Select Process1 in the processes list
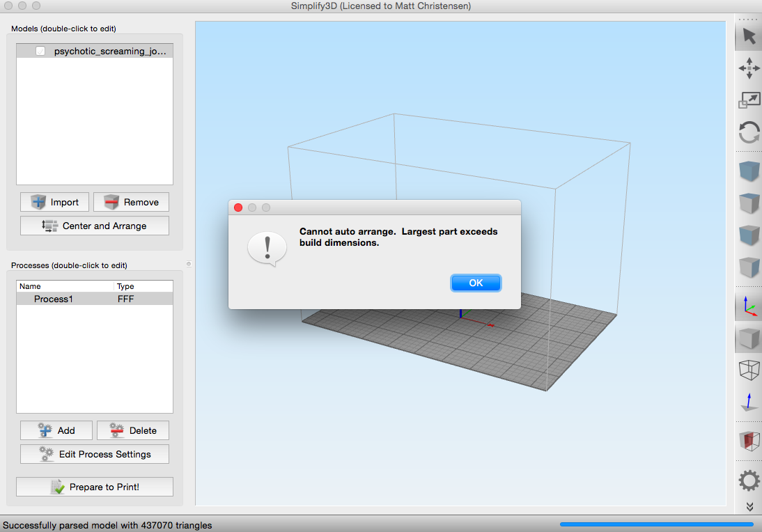 (x=54, y=299)
